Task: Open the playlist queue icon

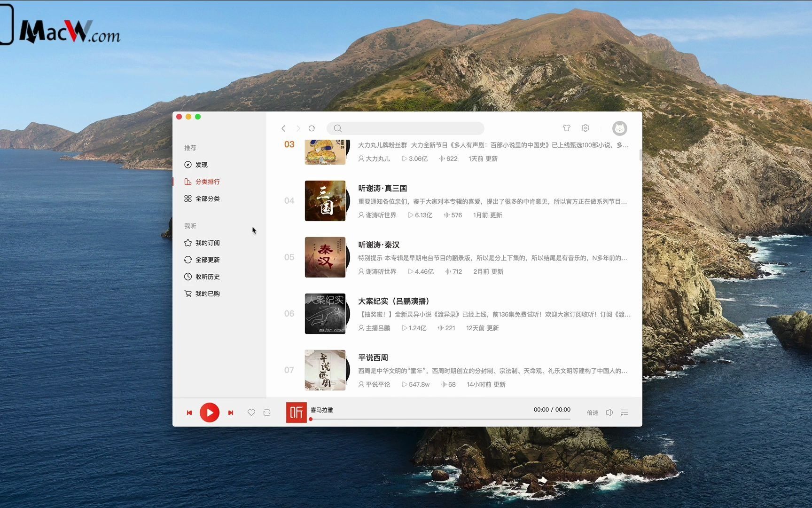Action: pyautogui.click(x=625, y=413)
